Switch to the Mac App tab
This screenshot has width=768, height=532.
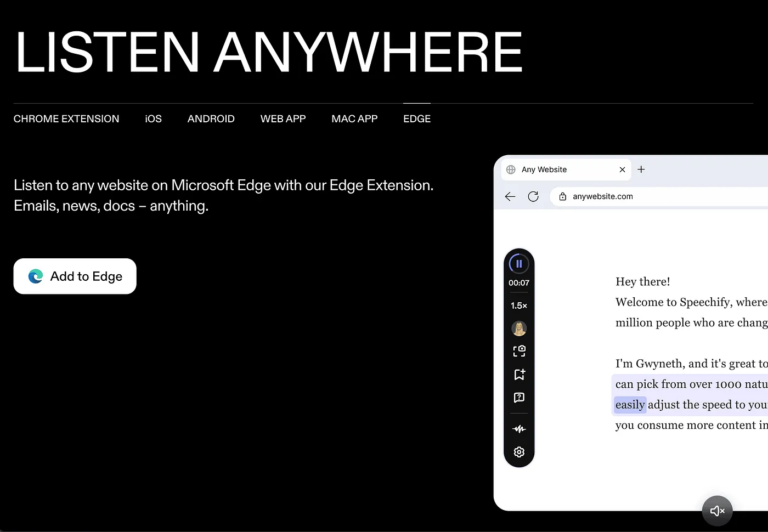(x=354, y=118)
